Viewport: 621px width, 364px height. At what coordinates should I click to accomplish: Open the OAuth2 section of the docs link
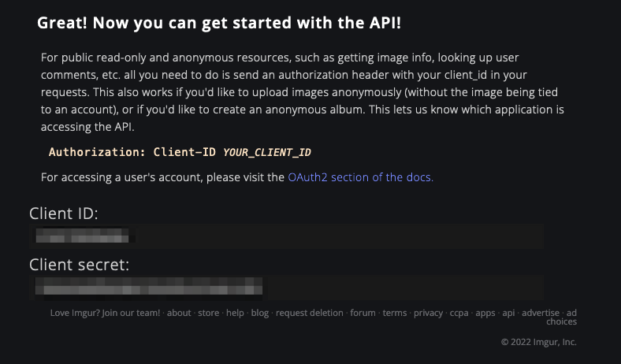[x=360, y=177]
